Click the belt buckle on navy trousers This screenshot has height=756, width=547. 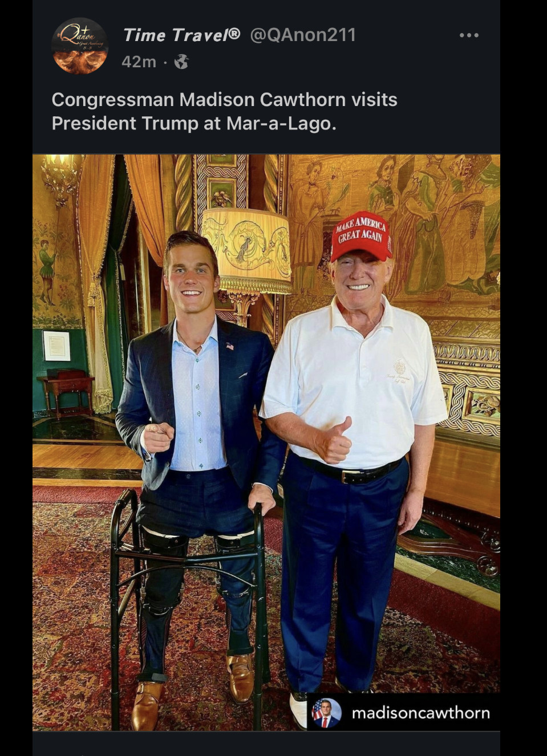coord(347,475)
